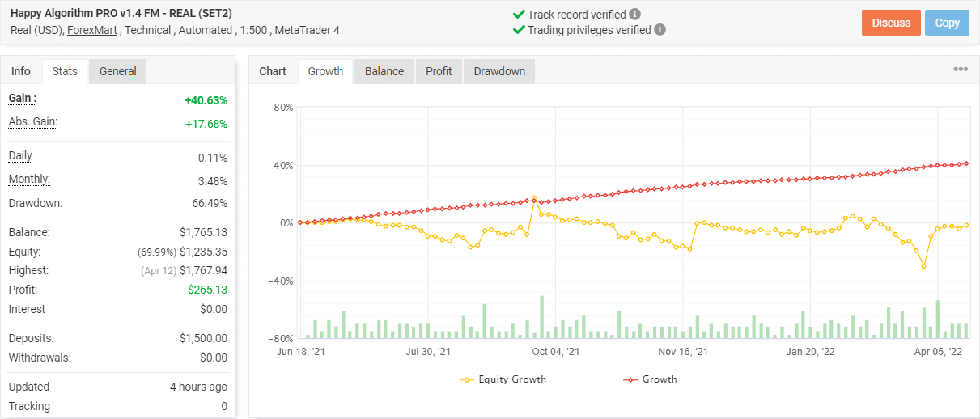980x419 pixels.
Task: Click the info icon beside Trading privileges verified
Action: click(660, 30)
